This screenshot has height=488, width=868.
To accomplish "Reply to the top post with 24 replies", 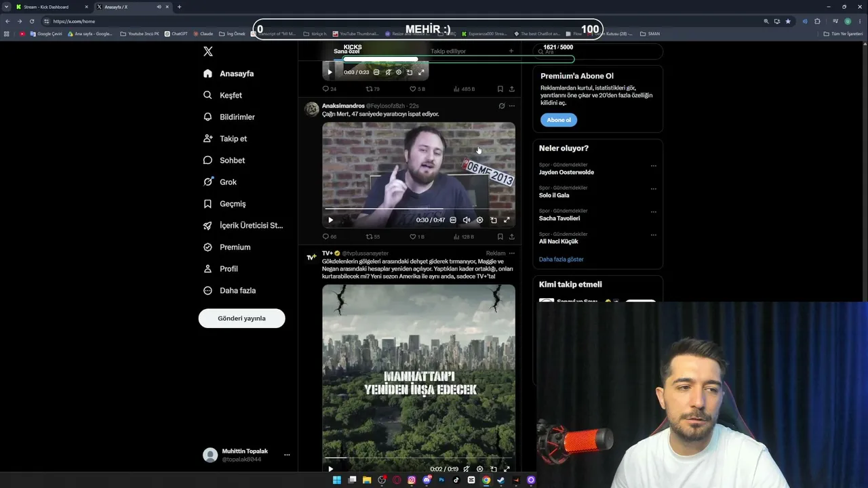I will point(329,89).
